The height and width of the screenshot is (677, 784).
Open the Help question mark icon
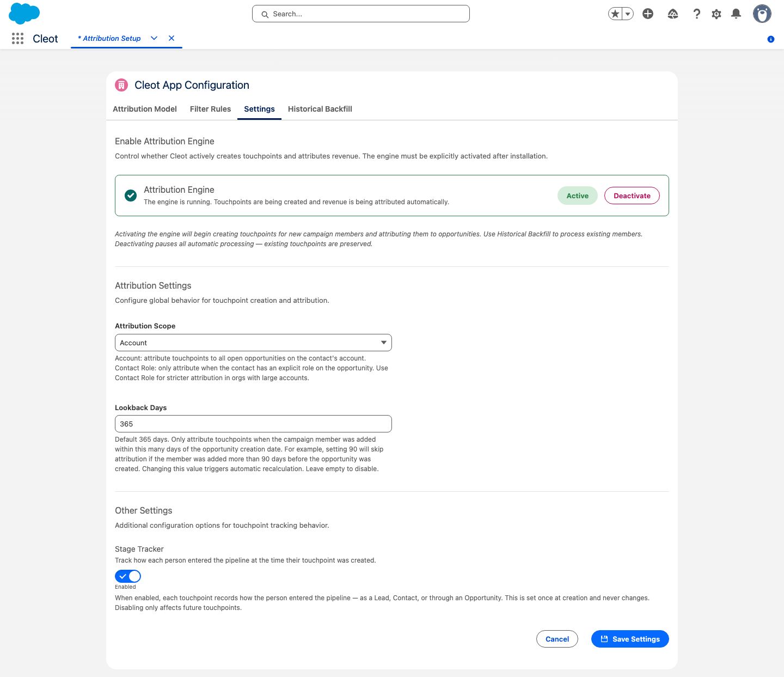pos(696,14)
